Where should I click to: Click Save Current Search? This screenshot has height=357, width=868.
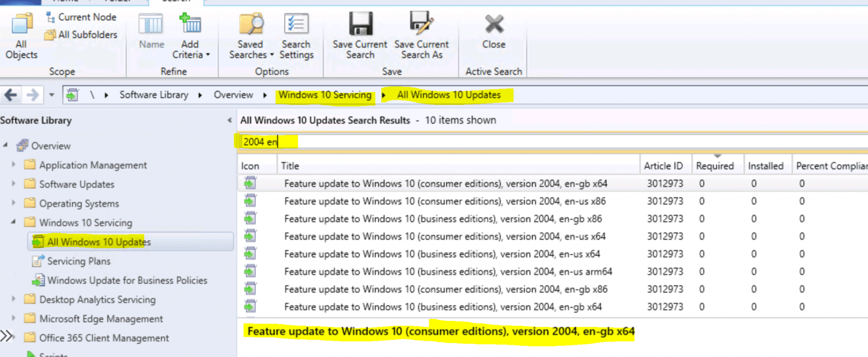point(360,36)
